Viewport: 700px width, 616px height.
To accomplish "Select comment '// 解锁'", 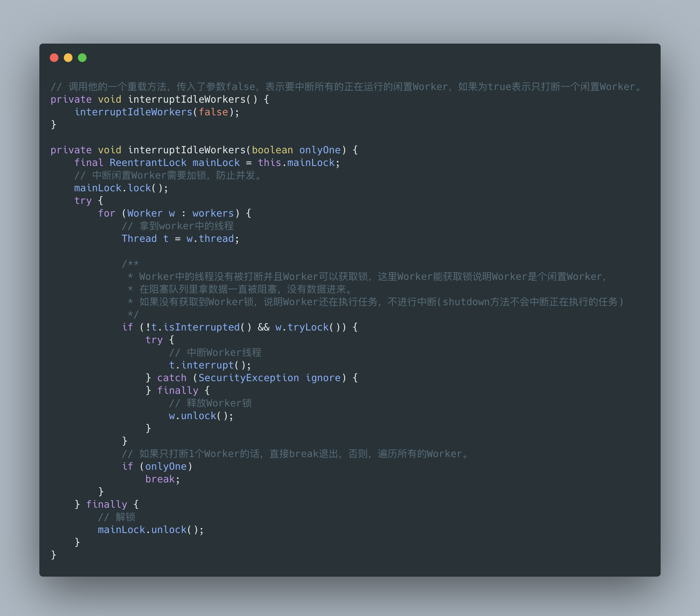I will coord(116,517).
